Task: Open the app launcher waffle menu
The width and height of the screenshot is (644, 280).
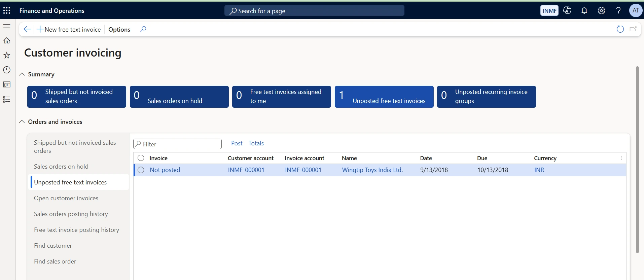Action: [x=7, y=10]
